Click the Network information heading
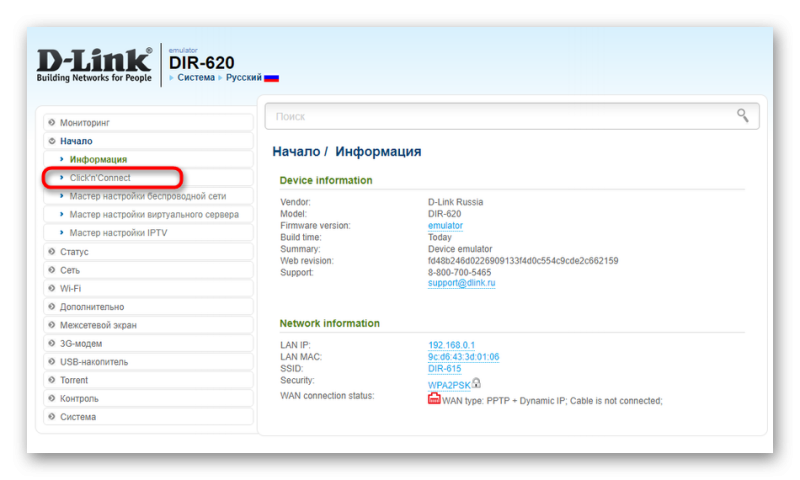 click(329, 323)
